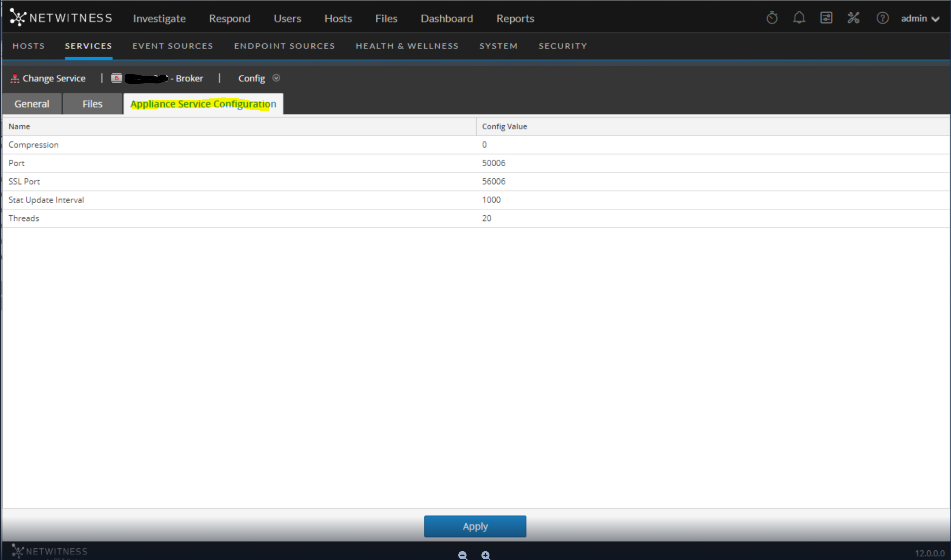Click the Broker service icon

tap(116, 78)
